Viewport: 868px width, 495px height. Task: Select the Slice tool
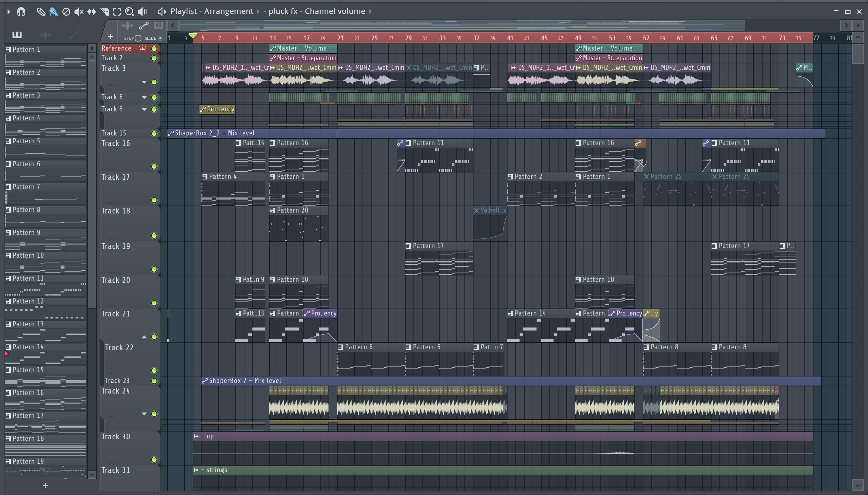(x=105, y=12)
